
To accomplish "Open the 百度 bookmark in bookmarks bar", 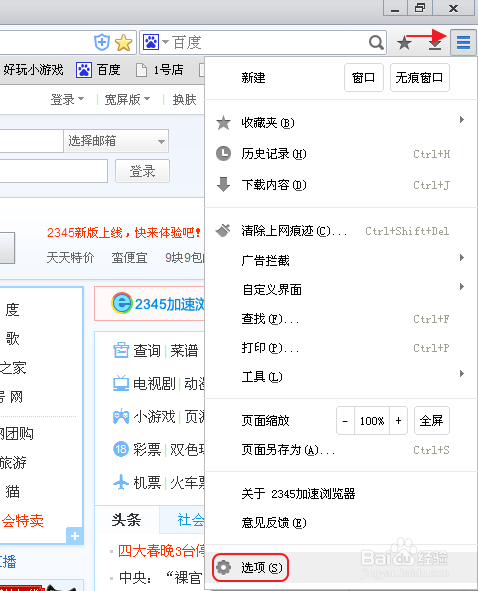I will (98, 70).
